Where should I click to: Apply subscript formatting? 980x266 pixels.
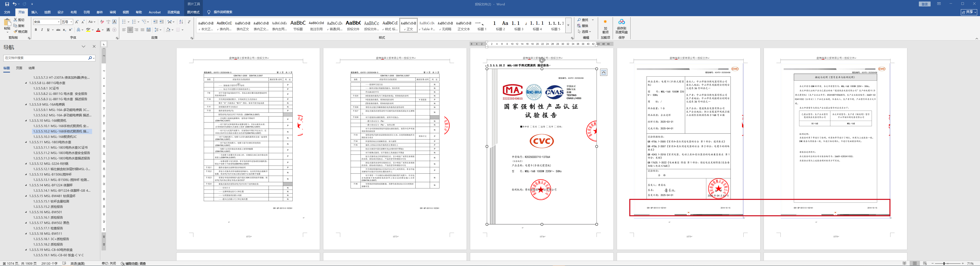coord(64,30)
